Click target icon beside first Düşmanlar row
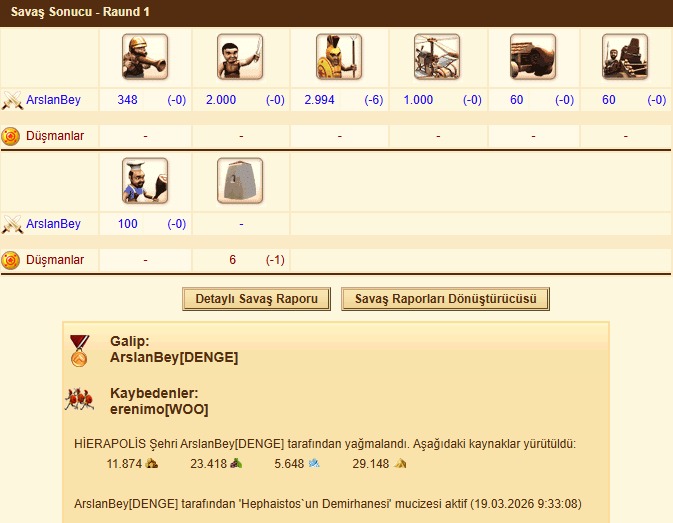The image size is (673, 523). click(x=11, y=136)
